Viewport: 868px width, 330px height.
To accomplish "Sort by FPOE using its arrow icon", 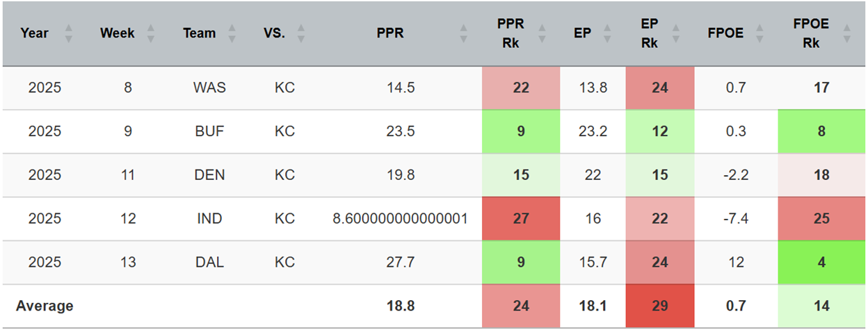I will 760,33.
